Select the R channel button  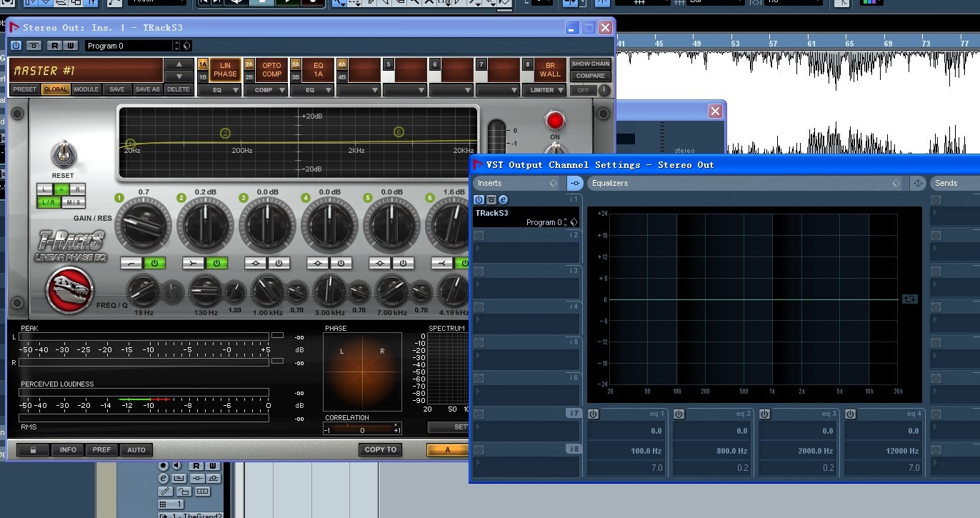77,189
